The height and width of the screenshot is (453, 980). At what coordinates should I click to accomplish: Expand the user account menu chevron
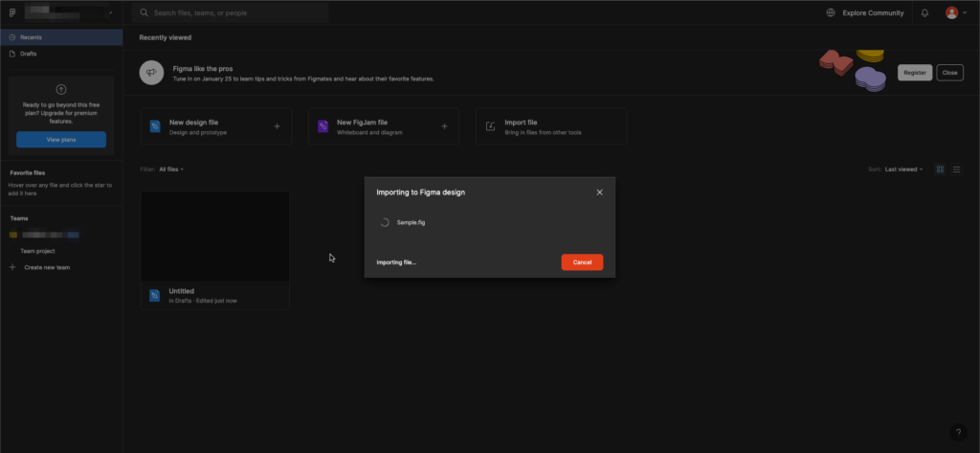click(965, 12)
